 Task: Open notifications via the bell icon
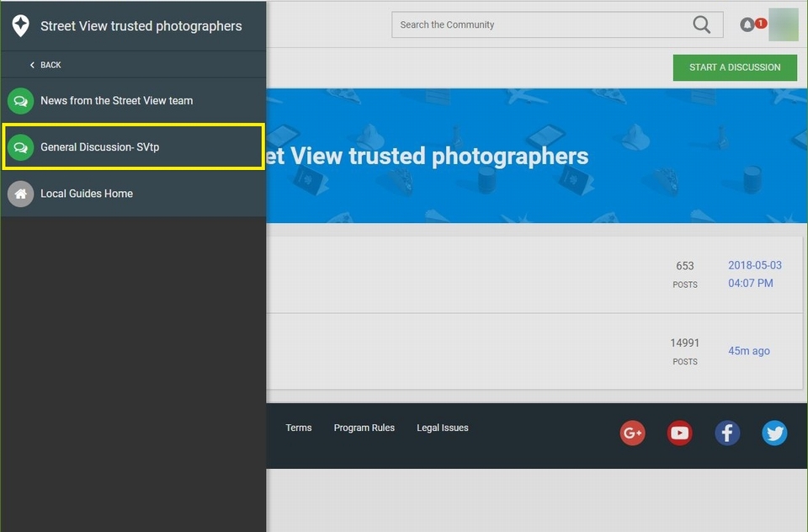click(x=747, y=24)
